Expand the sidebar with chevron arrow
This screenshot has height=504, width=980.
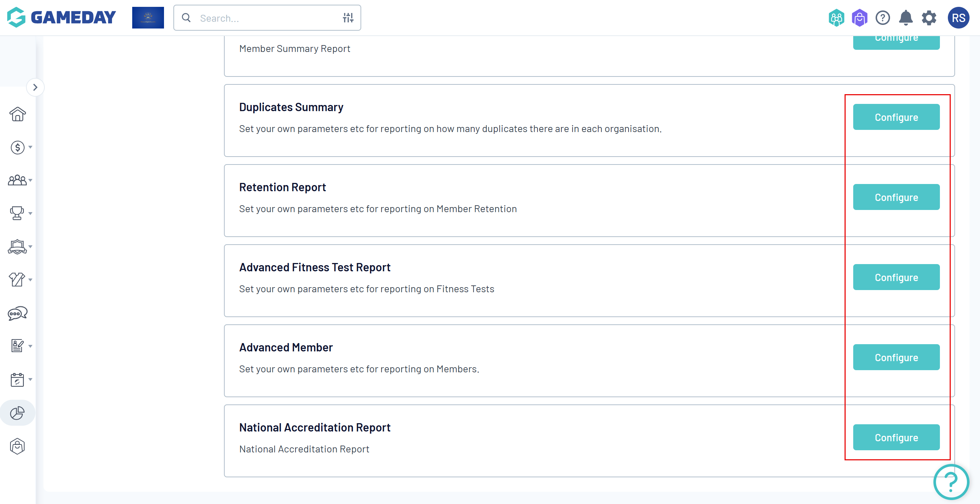point(35,87)
